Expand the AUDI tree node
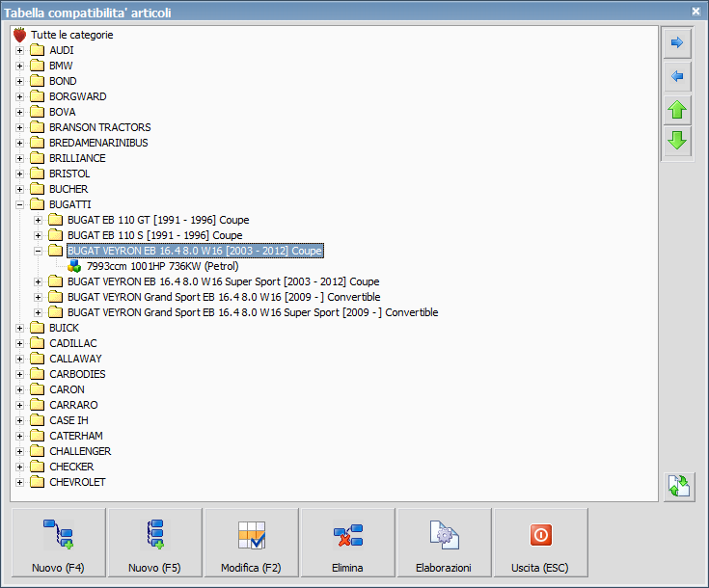 click(19, 50)
